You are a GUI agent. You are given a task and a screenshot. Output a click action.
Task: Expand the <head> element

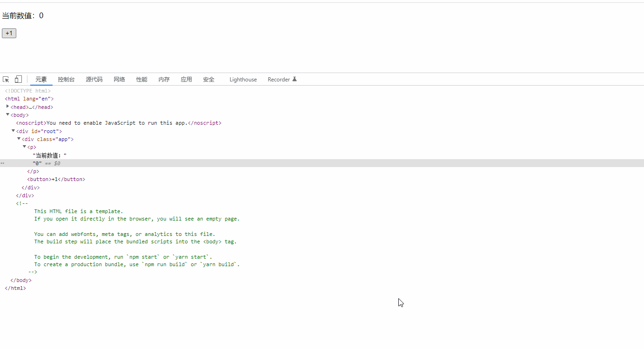[7, 107]
